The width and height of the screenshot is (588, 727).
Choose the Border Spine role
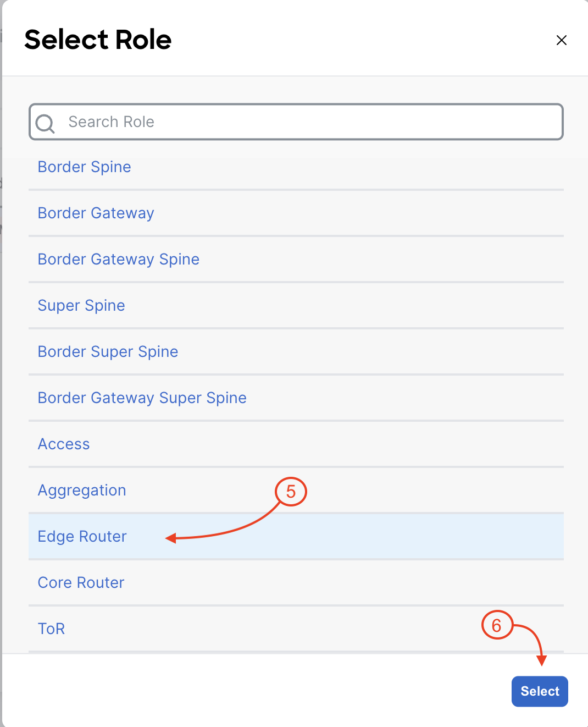(296, 167)
